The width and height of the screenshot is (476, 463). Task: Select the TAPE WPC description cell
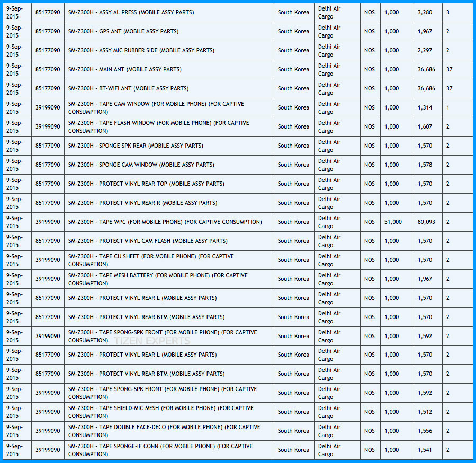click(x=165, y=222)
